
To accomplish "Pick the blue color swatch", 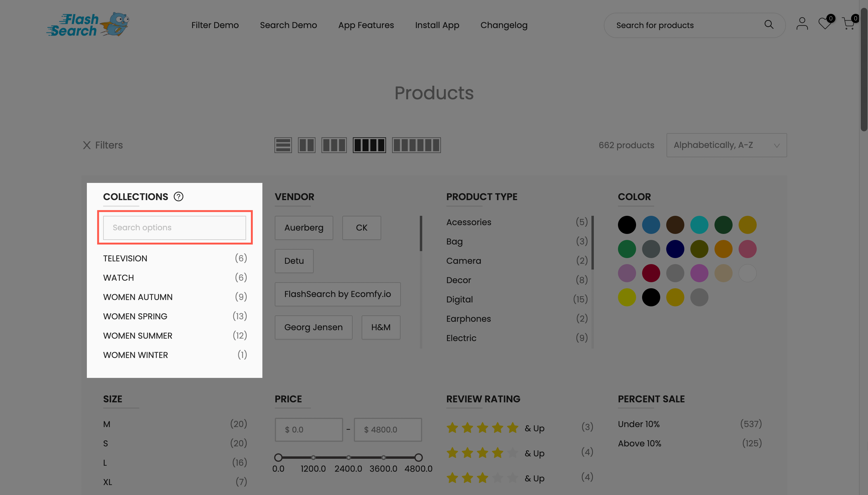I will point(651,225).
